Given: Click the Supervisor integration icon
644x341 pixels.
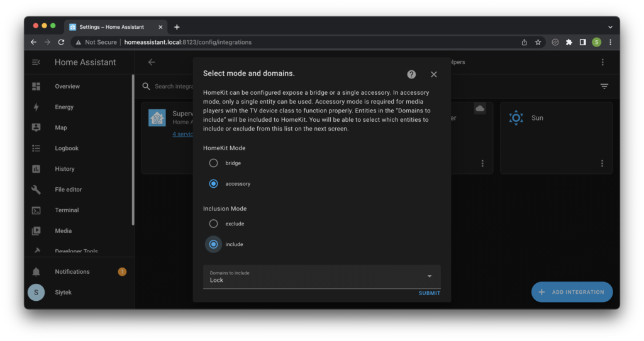Looking at the screenshot, I should 157,118.
